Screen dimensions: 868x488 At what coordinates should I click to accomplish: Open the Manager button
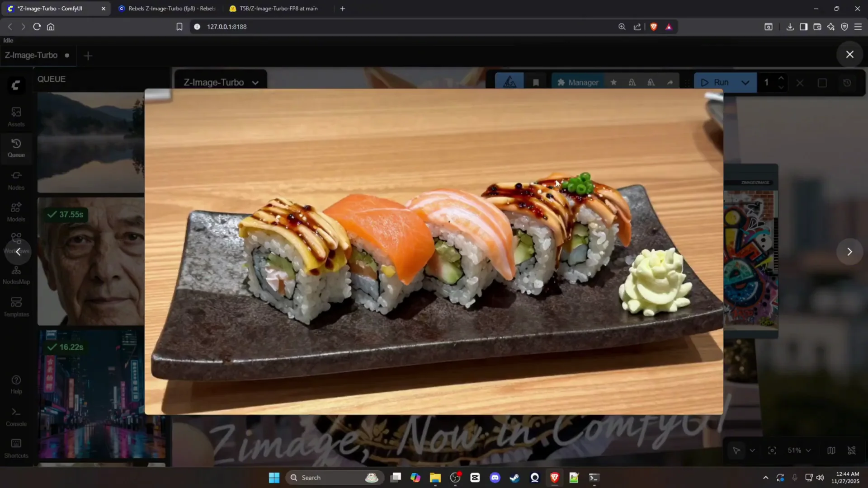point(578,83)
